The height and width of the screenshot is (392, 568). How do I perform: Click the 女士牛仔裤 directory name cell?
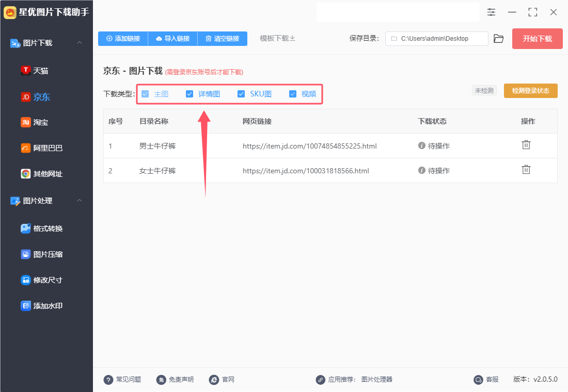pyautogui.click(x=157, y=171)
